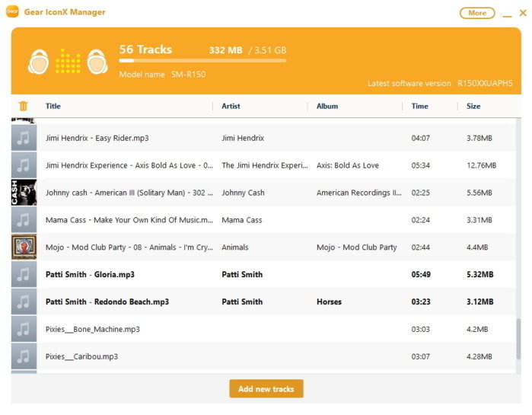Select 'Mama Cass - Make Your Own Kind Of Music' title
The height and width of the screenshot is (415, 532).
[129, 220]
